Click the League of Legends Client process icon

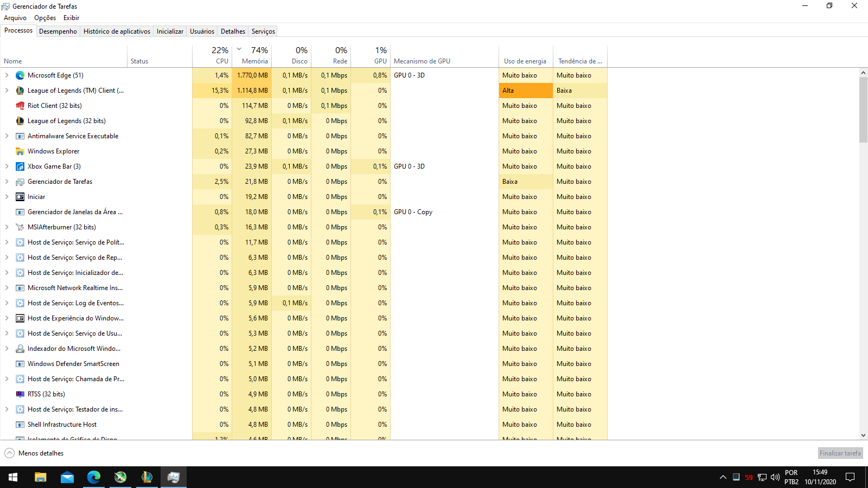20,91
